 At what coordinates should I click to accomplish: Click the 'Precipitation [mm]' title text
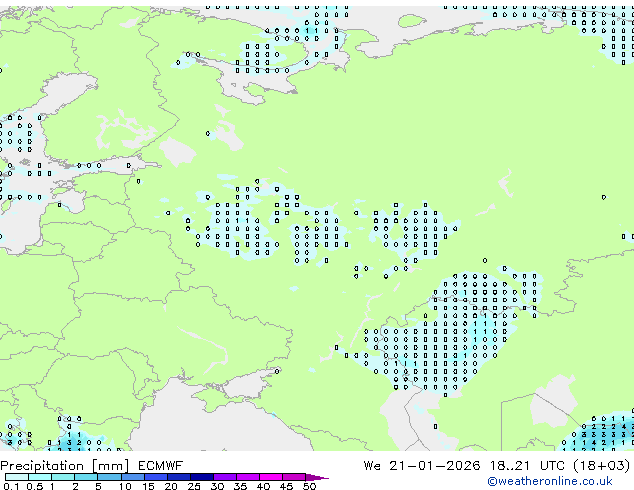[x=65, y=466]
